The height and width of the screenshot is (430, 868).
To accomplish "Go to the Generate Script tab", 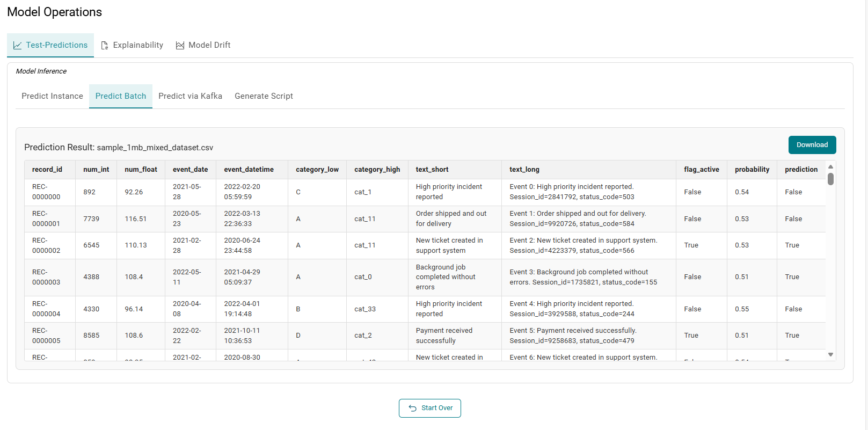I will click(x=264, y=96).
